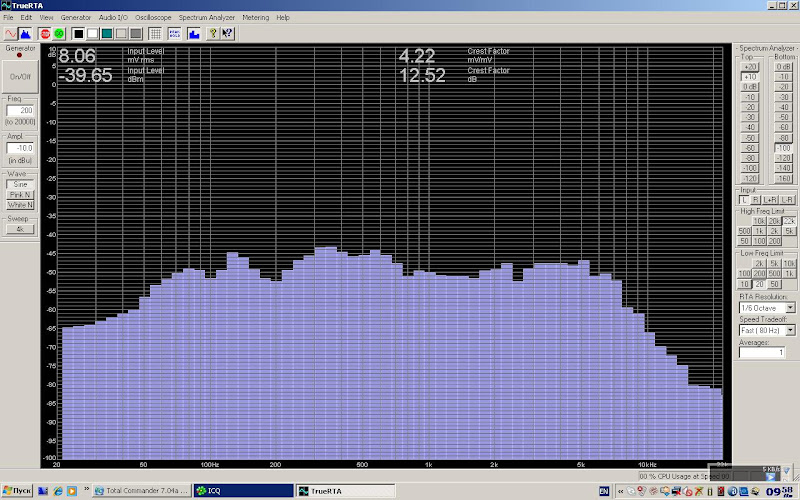
Task: Open the Speed Tradeoff dropdown
Action: pos(790,330)
